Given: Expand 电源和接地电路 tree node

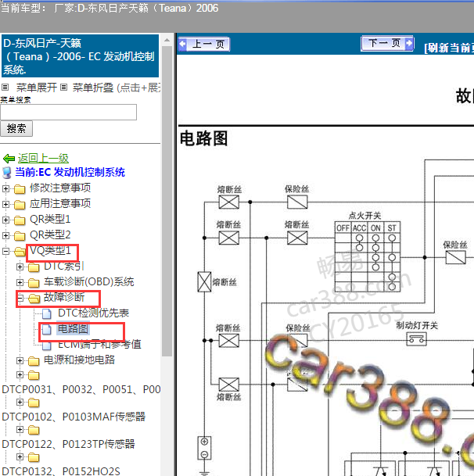Looking at the screenshot, I should [20, 360].
